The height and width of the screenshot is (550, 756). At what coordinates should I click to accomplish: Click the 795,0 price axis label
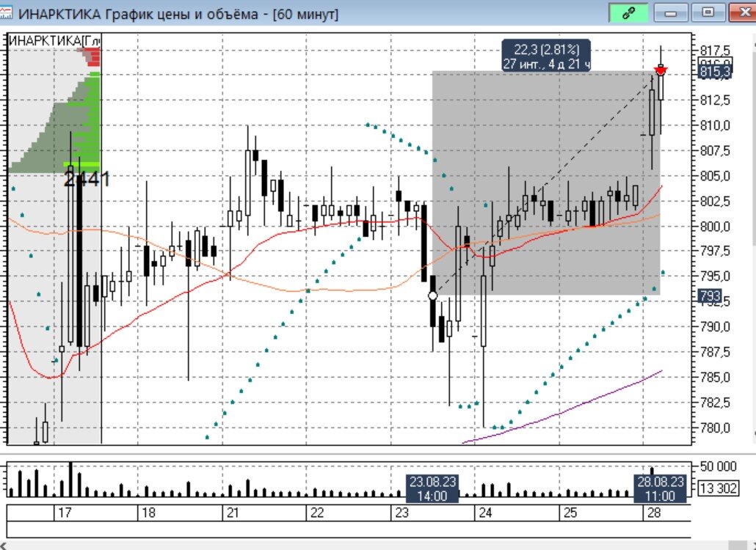(x=715, y=276)
